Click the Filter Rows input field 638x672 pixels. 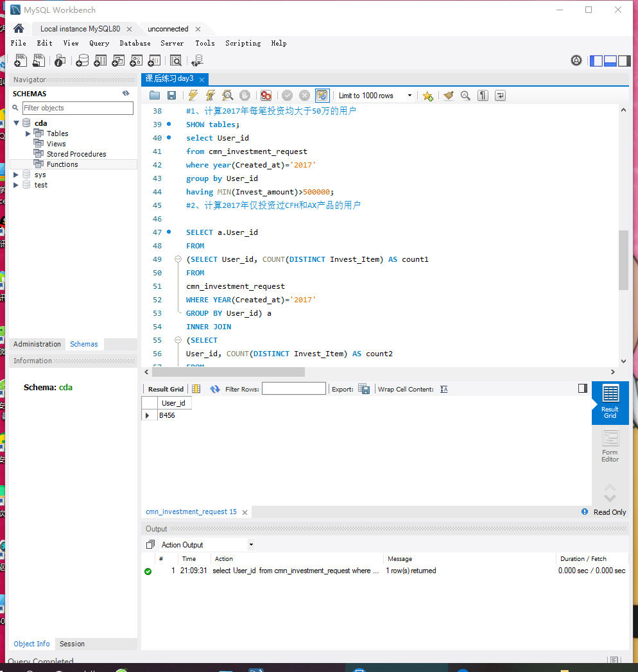293,389
